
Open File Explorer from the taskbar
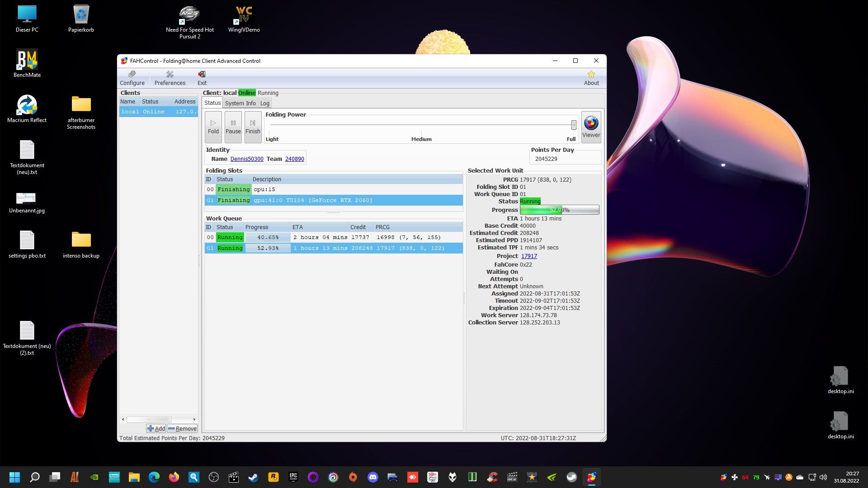pos(134,477)
